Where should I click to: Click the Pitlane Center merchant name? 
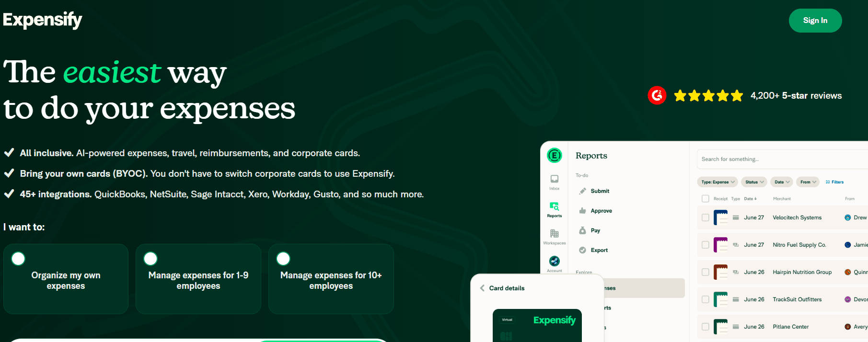pos(791,327)
